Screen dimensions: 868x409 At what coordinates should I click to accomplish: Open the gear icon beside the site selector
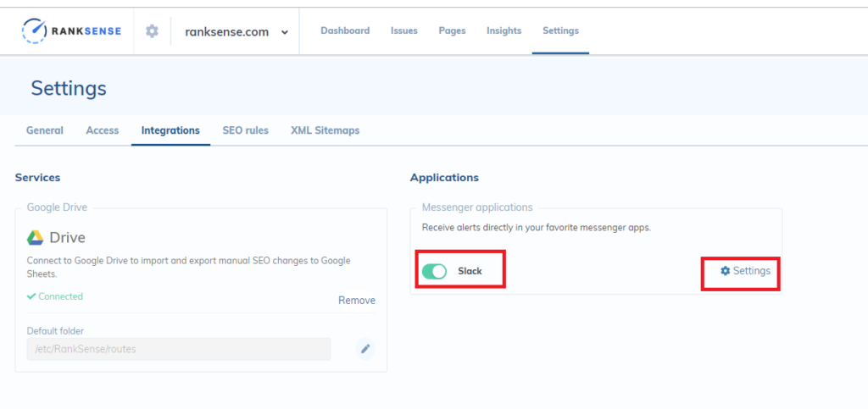(x=152, y=31)
